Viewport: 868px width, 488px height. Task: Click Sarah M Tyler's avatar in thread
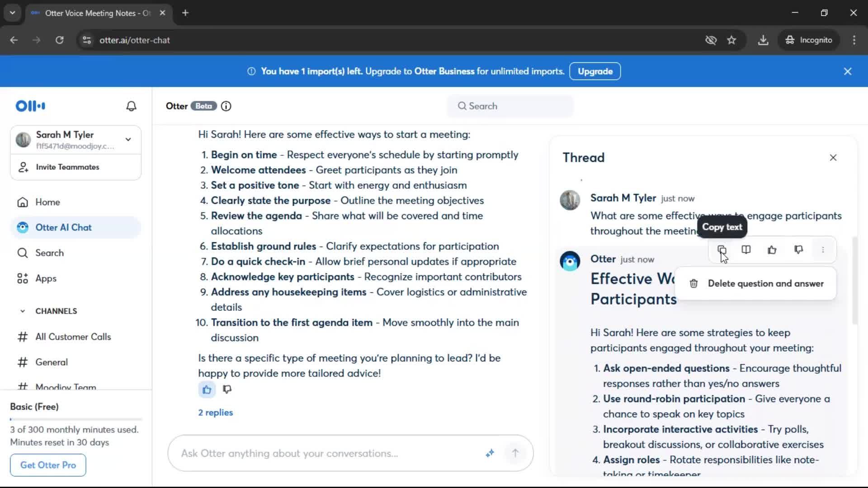(x=570, y=200)
